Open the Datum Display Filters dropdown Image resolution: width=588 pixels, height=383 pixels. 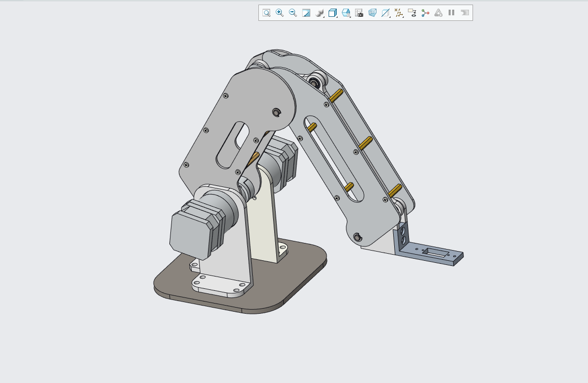(399, 13)
